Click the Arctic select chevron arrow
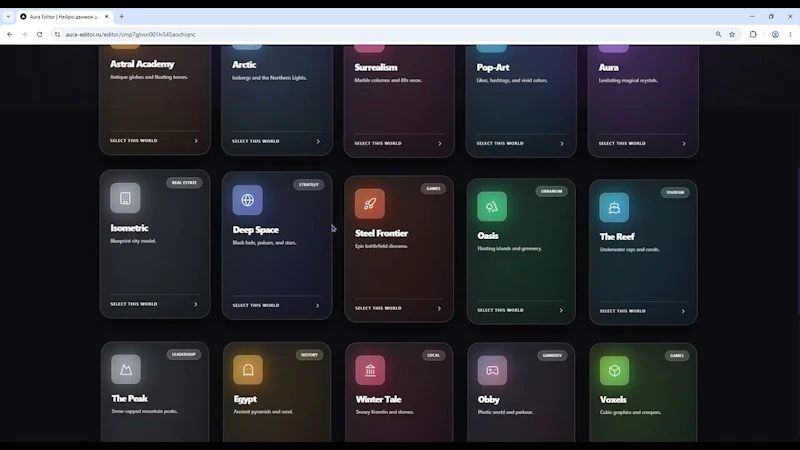The width and height of the screenshot is (800, 450). coord(318,141)
